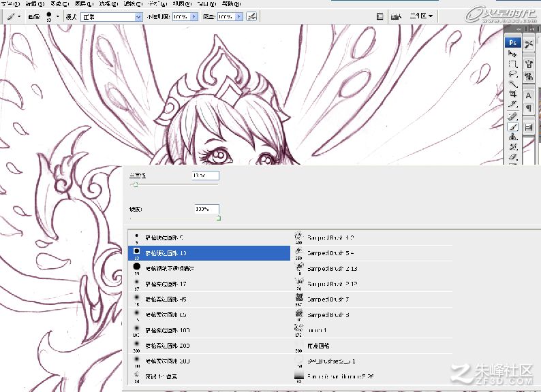Select the Clone Stamp tool
The width and height of the screenshot is (541, 392).
click(x=512, y=137)
